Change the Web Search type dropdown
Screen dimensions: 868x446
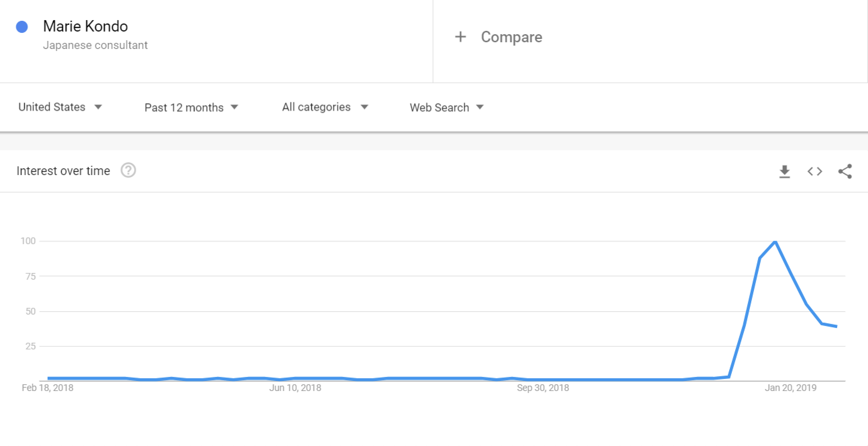pyautogui.click(x=446, y=107)
